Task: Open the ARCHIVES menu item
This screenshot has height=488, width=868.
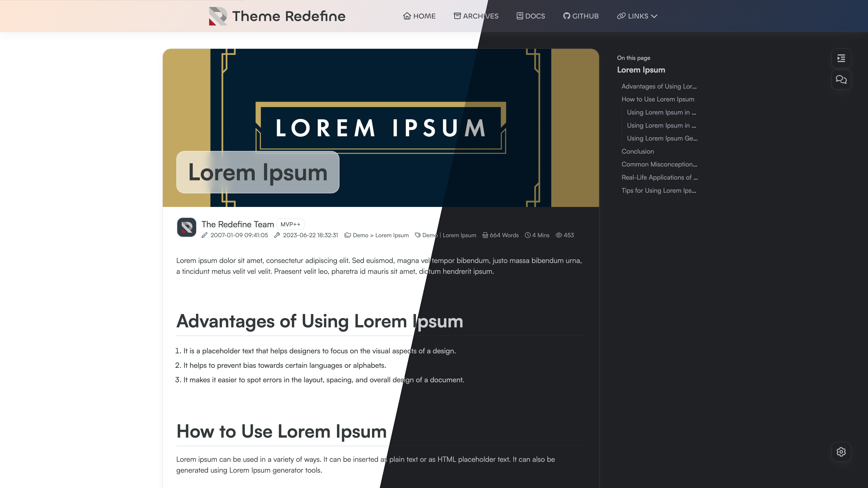Action: 476,16
